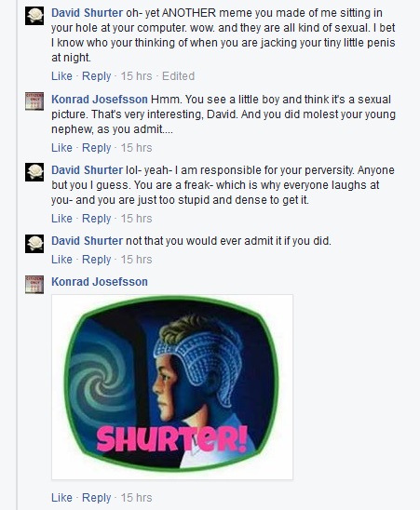420x510 pixels.
Task: Open Konrad Josefsson's profile name above the image
Action: click(x=100, y=282)
